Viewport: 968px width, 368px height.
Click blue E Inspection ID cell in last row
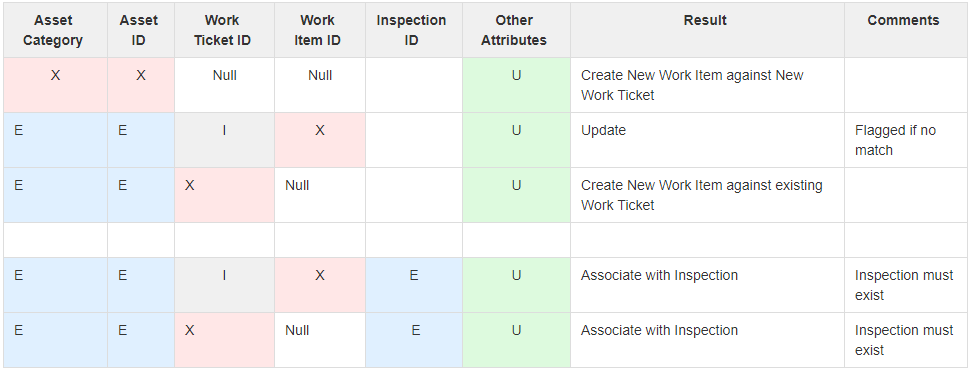point(414,340)
